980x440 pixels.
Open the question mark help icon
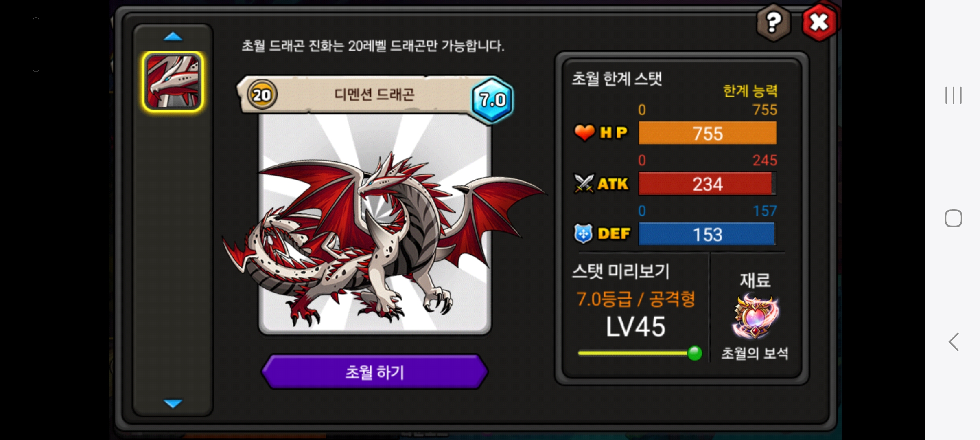(x=773, y=22)
